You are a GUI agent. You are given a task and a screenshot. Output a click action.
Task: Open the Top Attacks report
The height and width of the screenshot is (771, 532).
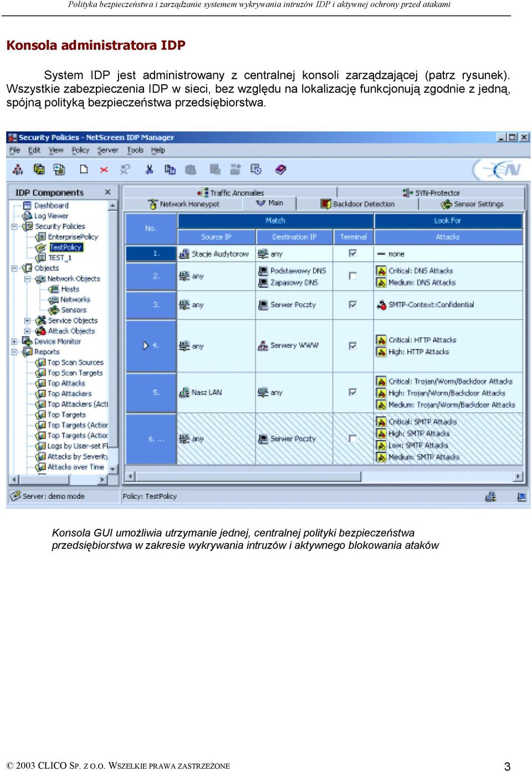(66, 384)
